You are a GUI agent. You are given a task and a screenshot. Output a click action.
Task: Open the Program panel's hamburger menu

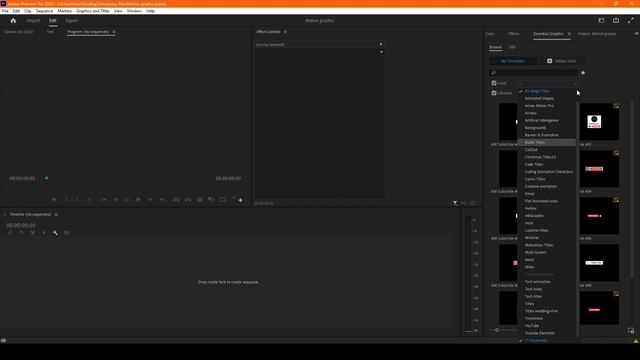(114, 32)
